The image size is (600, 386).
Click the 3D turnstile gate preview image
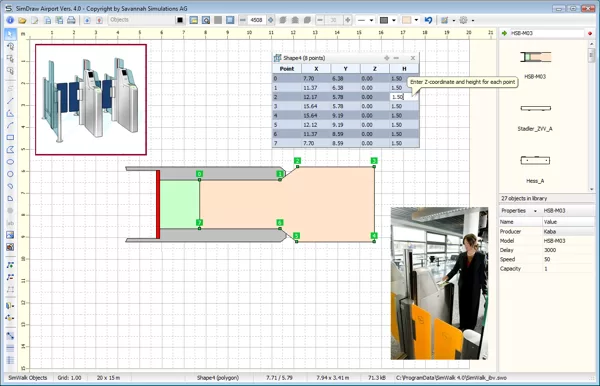click(x=91, y=99)
